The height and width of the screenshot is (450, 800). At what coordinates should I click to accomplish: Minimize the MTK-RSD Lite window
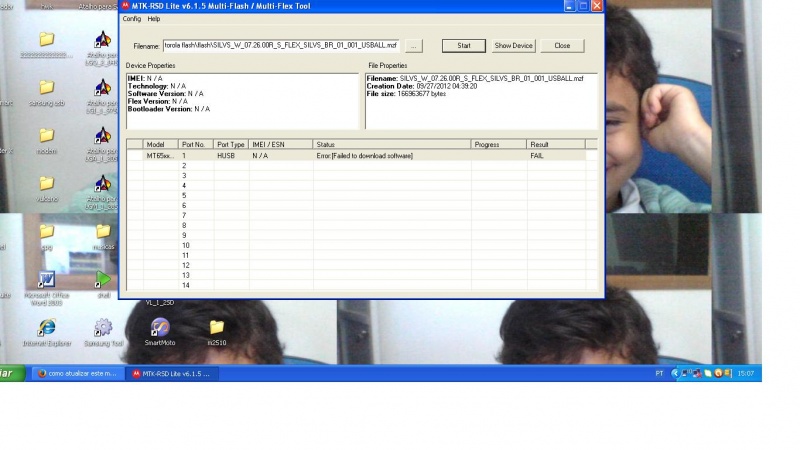[x=569, y=6]
